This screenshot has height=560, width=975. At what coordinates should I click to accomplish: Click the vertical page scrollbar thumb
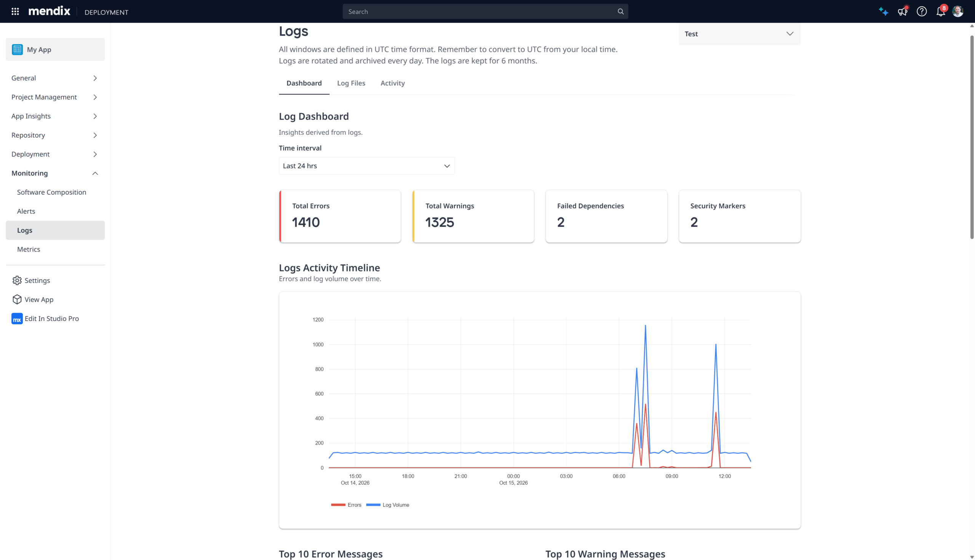click(x=972, y=137)
